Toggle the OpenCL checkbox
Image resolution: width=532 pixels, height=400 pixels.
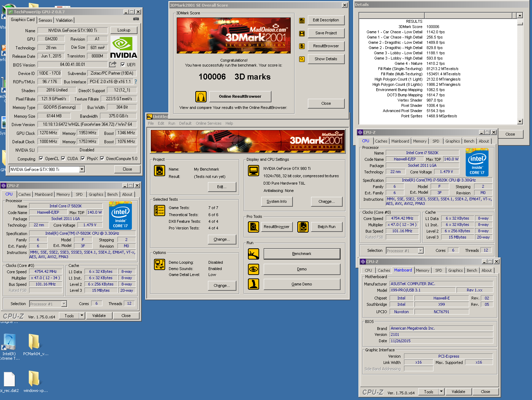pos(41,158)
